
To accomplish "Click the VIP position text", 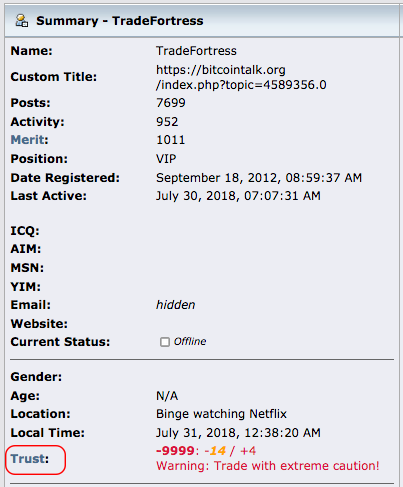I will coord(166,159).
